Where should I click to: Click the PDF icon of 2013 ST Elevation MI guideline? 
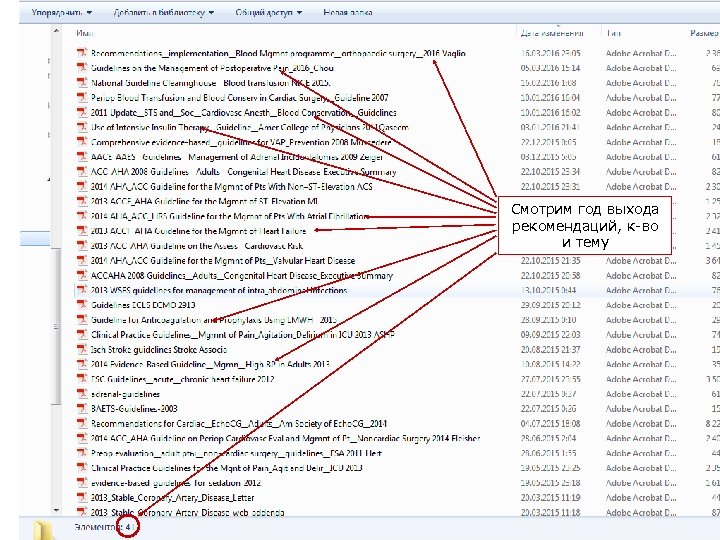(x=82, y=201)
